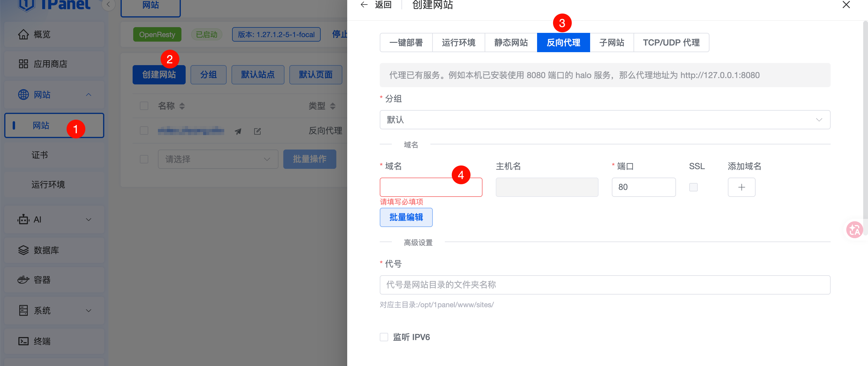Expand the System menu chevron
Screen dimensions: 868x366
coord(89,311)
